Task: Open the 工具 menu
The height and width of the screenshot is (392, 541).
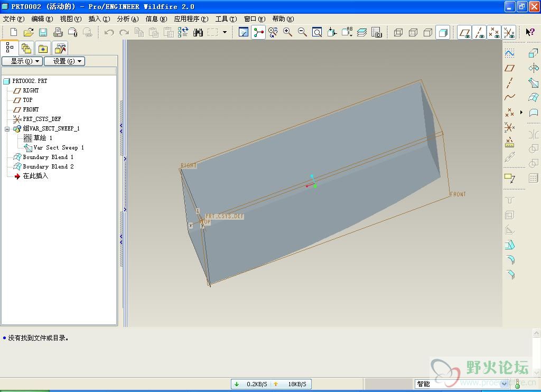Action: [x=226, y=19]
